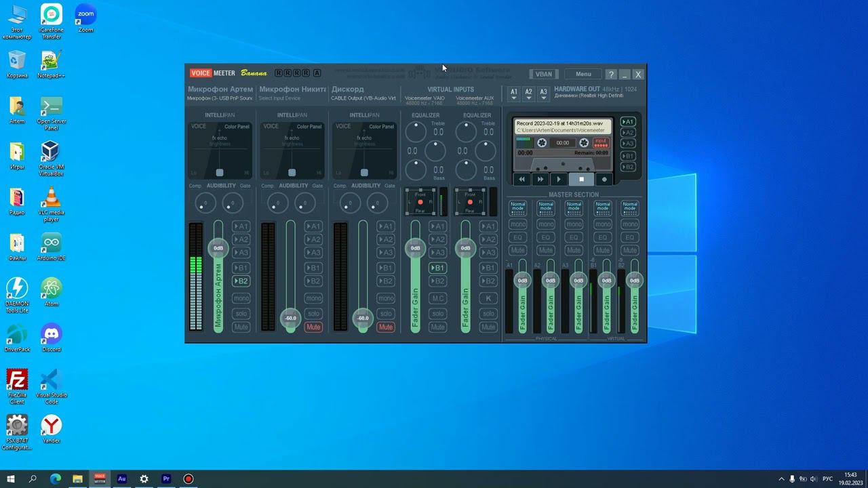Open the Discord desktop shortcut
Screen dimensions: 868x488
[x=52, y=338]
